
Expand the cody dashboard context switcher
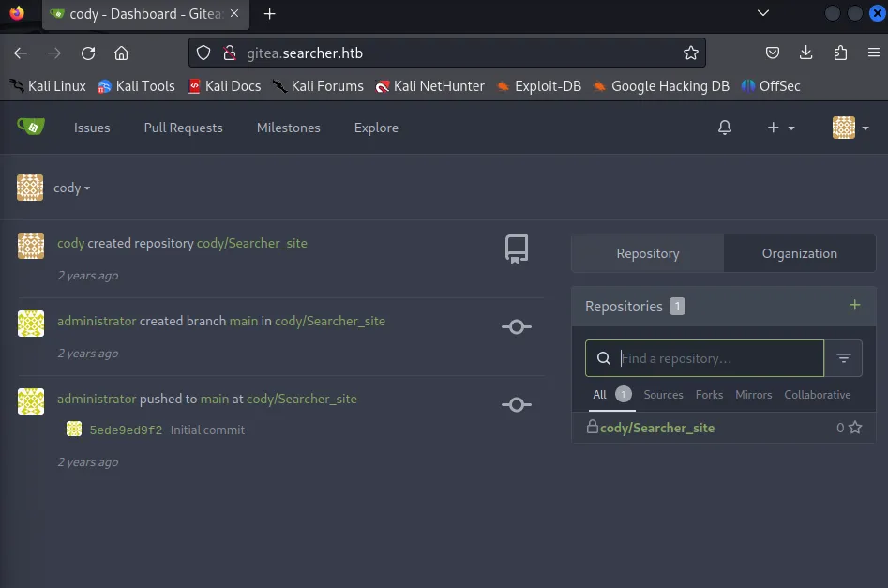71,188
